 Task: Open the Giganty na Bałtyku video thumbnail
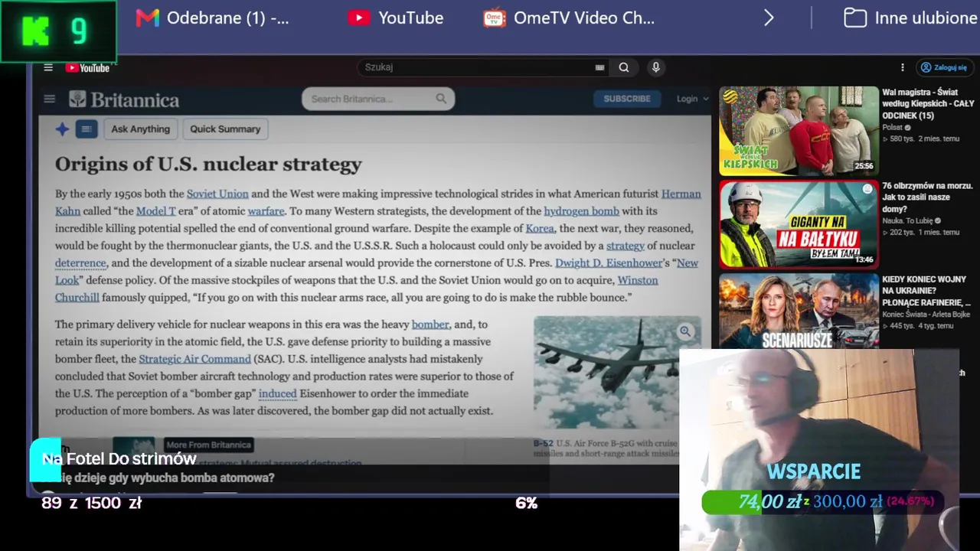pos(799,225)
